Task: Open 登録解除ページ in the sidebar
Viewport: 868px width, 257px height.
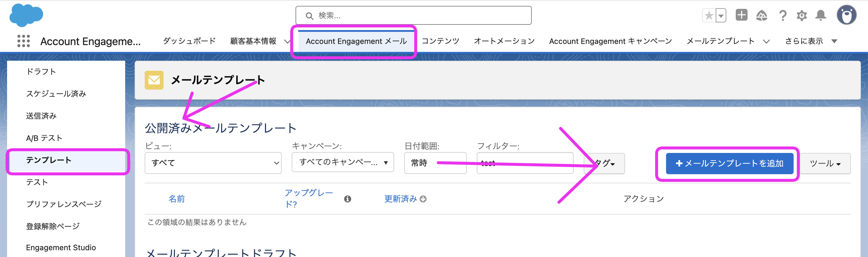Action: click(53, 226)
